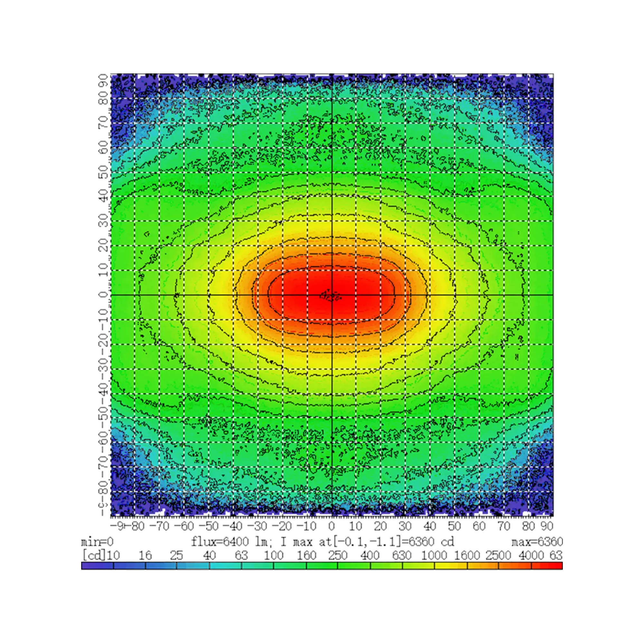Click the dark violet swatch at legend's left end

[97, 566]
